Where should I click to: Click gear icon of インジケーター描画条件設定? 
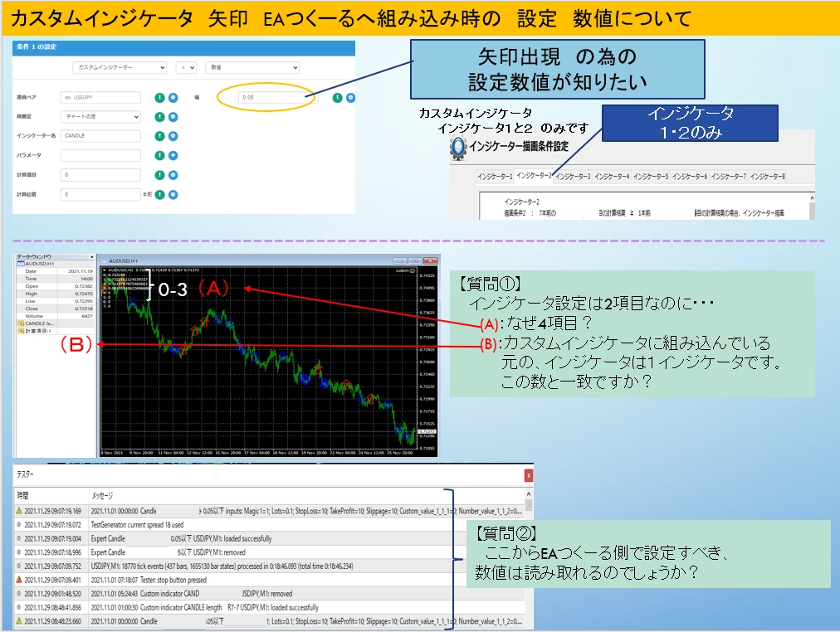click(x=457, y=148)
